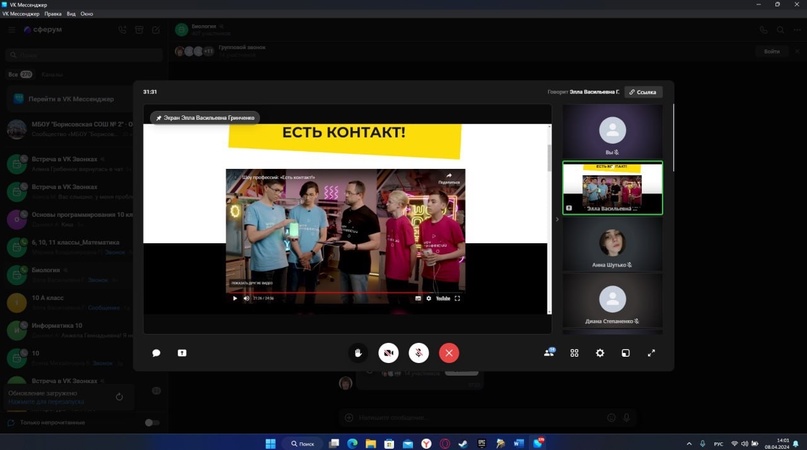Record voice message microphone icon
Viewport: 807px width, 450px height.
tap(626, 418)
